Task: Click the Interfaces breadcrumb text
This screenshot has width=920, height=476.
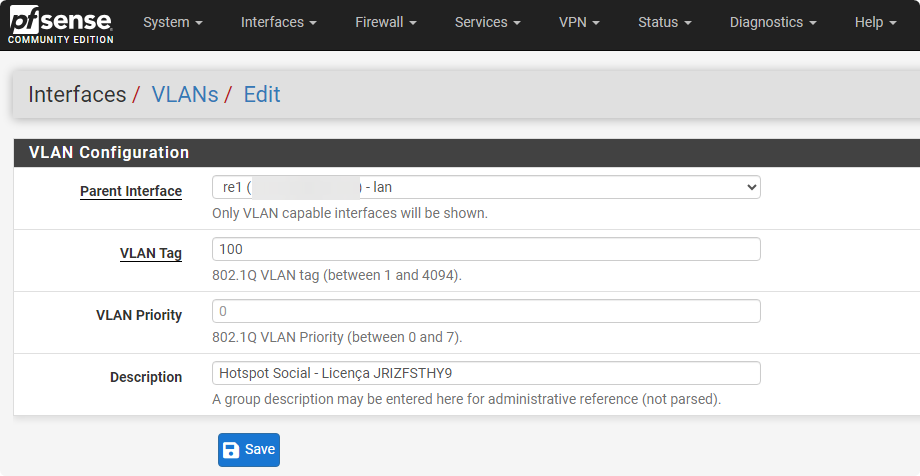Action: (x=77, y=95)
